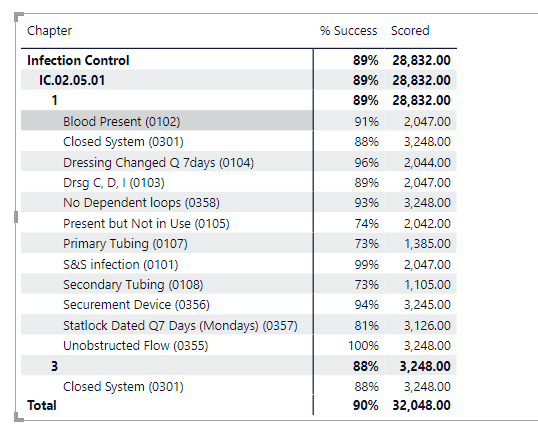Click the top-left corner handle of the visual

pyautogui.click(x=18, y=16)
